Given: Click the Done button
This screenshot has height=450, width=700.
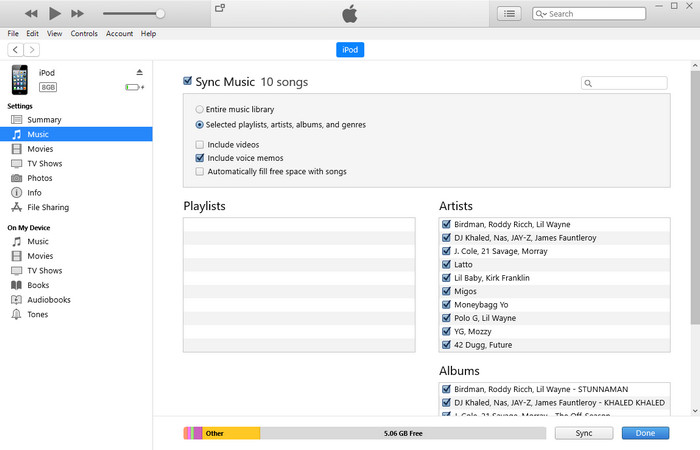Looking at the screenshot, I should (x=646, y=433).
